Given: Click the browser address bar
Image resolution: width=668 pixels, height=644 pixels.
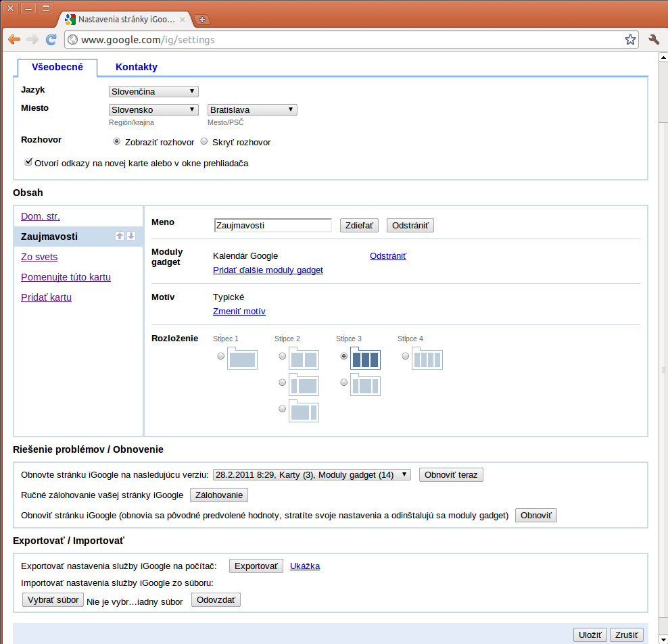Looking at the screenshot, I should [x=352, y=40].
